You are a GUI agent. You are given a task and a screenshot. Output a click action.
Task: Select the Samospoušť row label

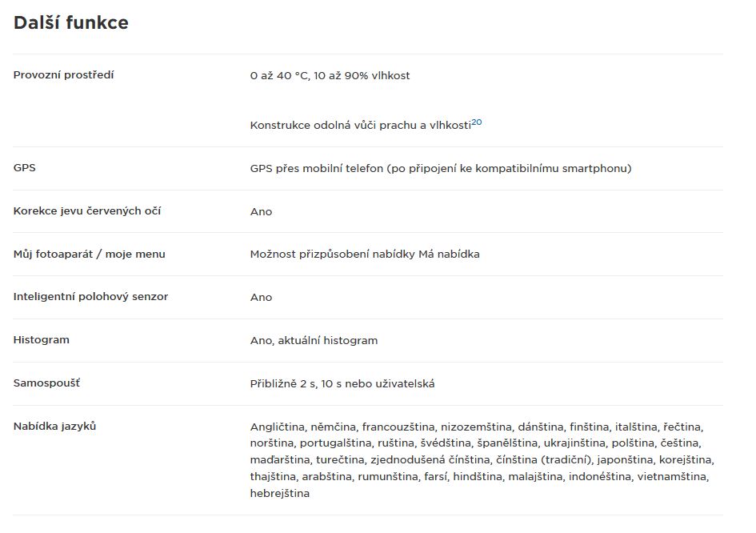(46, 383)
